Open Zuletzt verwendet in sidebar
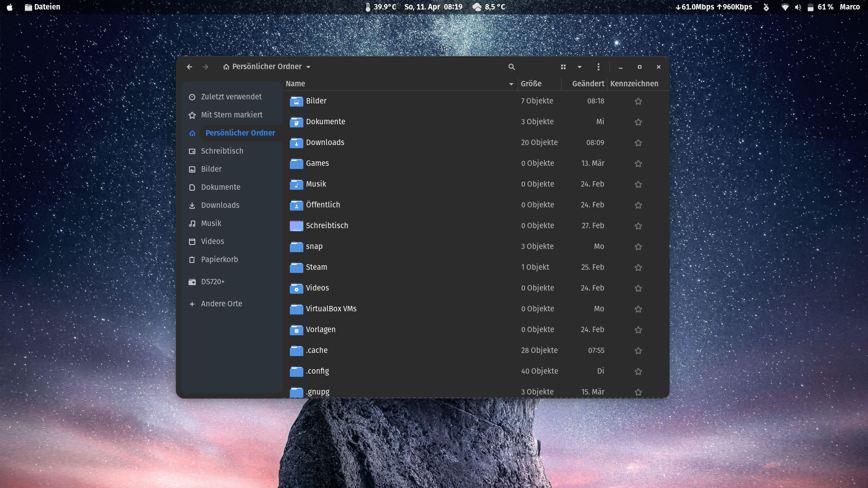 click(231, 97)
